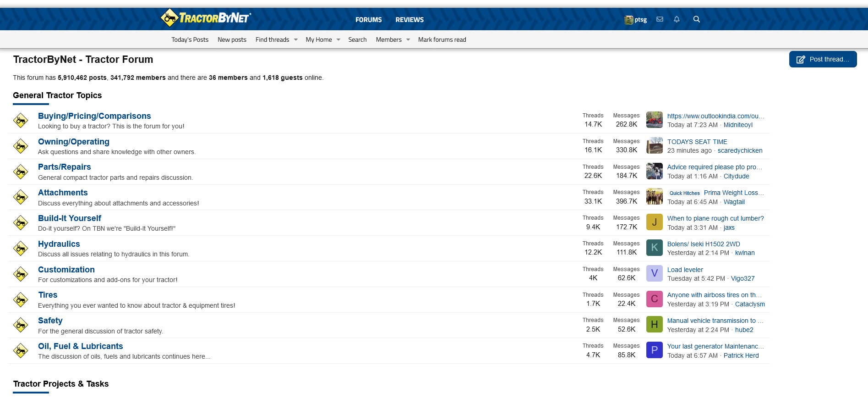Open the FORUMS tab in header

pyautogui.click(x=368, y=20)
